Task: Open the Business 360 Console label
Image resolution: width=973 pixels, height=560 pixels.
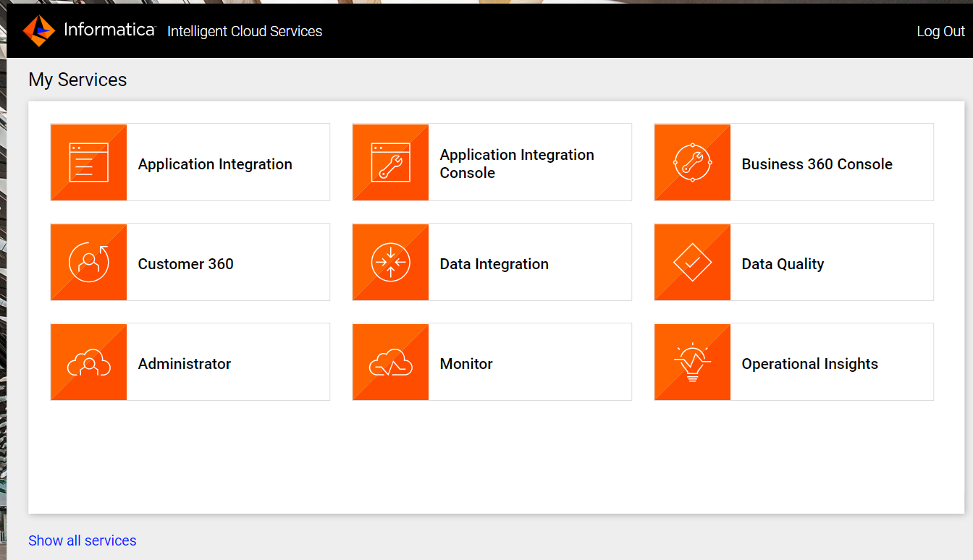Action: [817, 164]
